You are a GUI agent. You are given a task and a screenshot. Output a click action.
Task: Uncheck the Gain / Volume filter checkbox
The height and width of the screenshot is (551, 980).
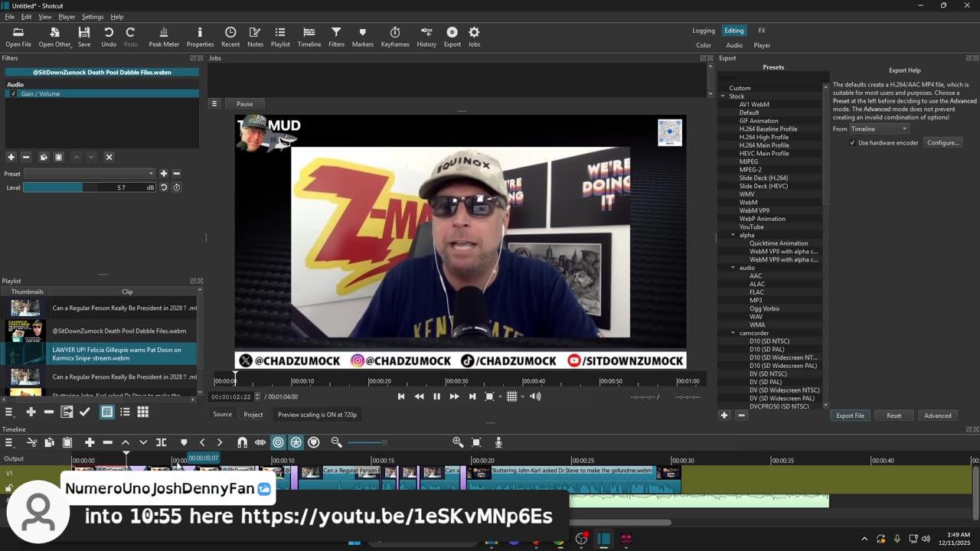13,93
